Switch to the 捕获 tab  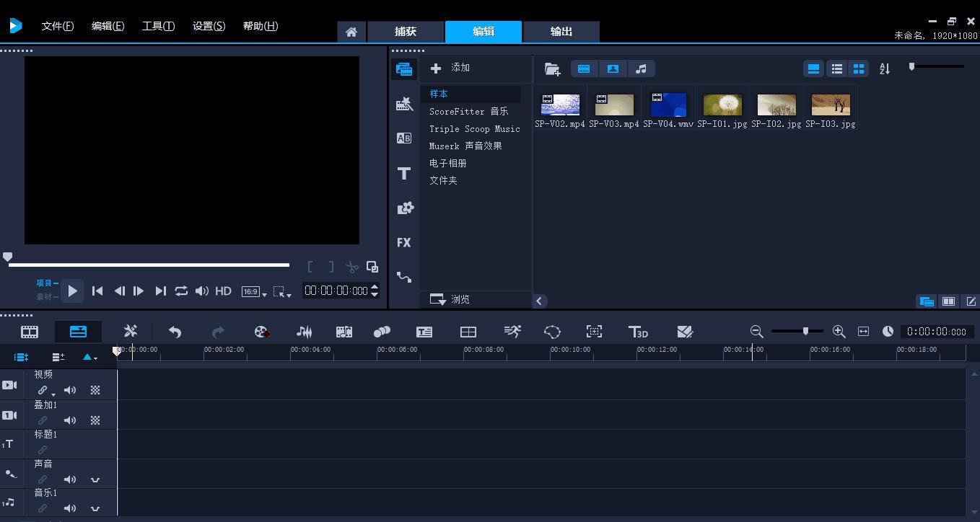click(405, 32)
